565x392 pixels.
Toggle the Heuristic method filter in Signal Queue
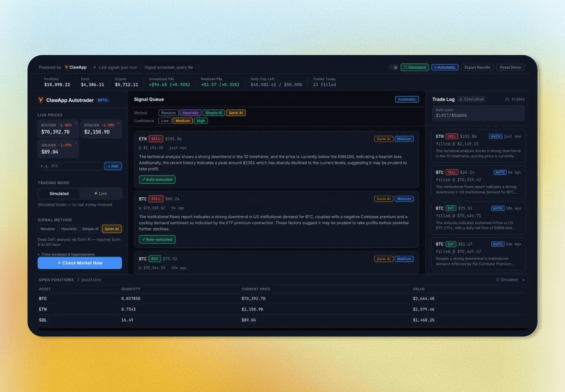[x=190, y=113]
